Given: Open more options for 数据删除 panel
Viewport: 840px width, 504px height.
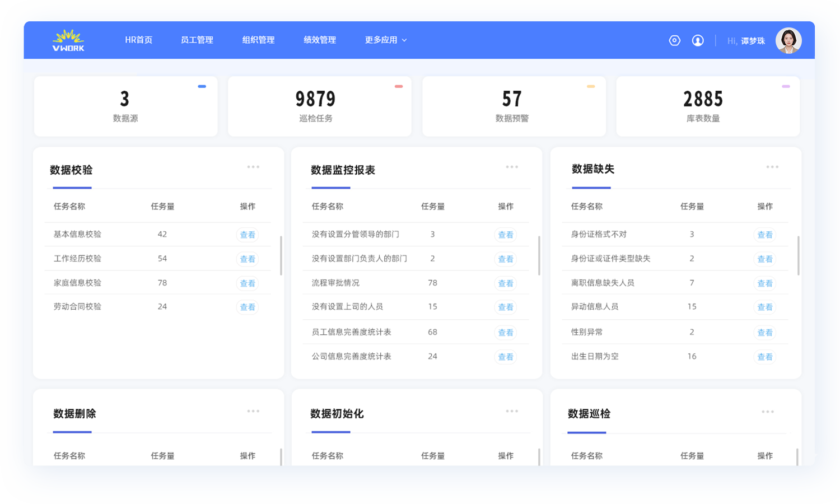Looking at the screenshot, I should point(253,411).
